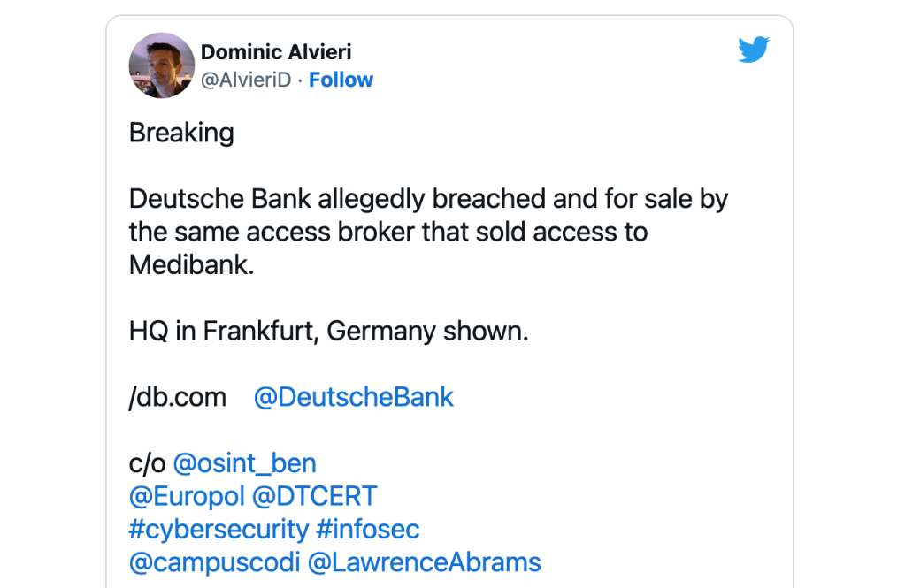This screenshot has width=905, height=588.
Task: Click the "c/o" text before osint_ben
Action: [x=147, y=462]
